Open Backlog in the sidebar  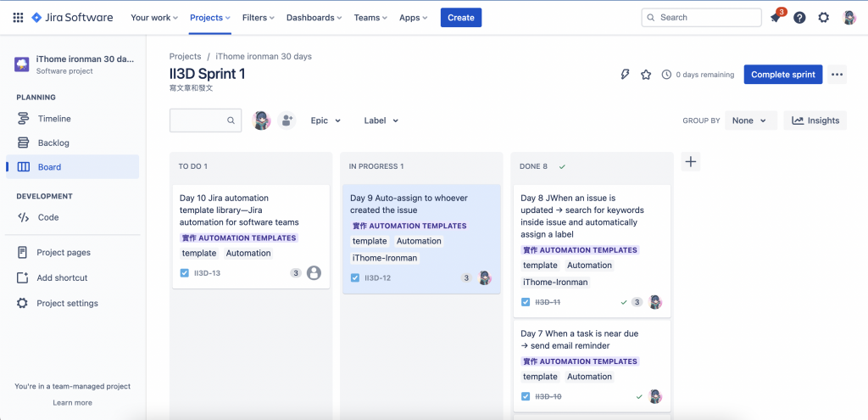click(73, 143)
